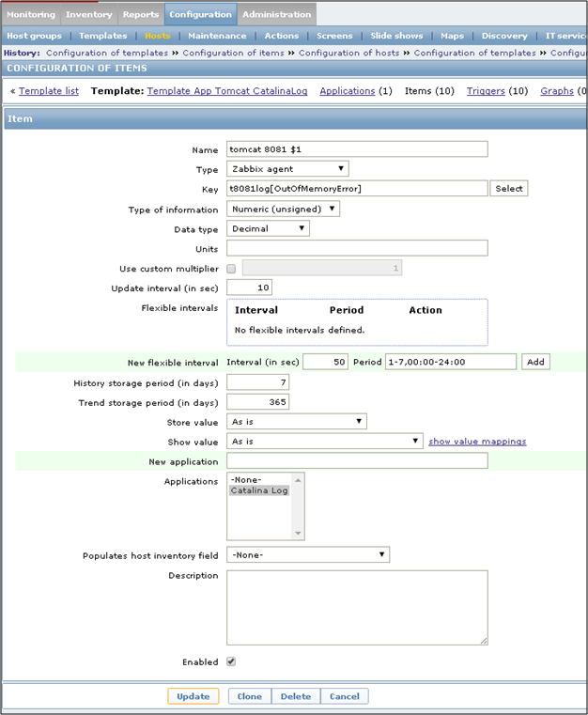588x715 pixels.
Task: Uncheck the Enabled checkbox
Action: (x=231, y=661)
